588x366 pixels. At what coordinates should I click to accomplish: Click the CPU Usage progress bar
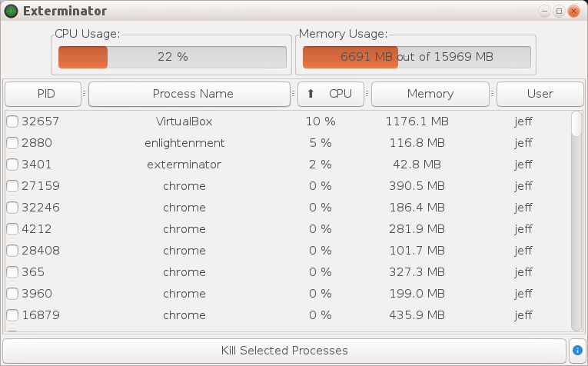coord(172,57)
